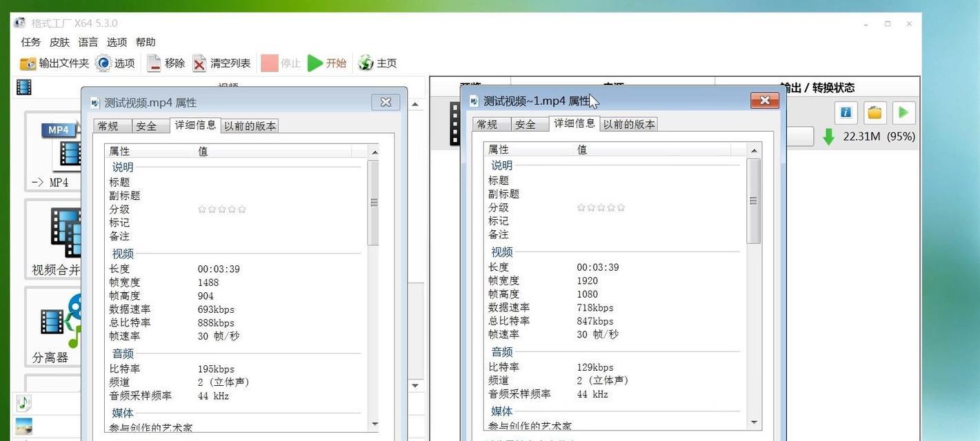Open the 帮助 menu
This screenshot has height=441, width=980.
(146, 42)
